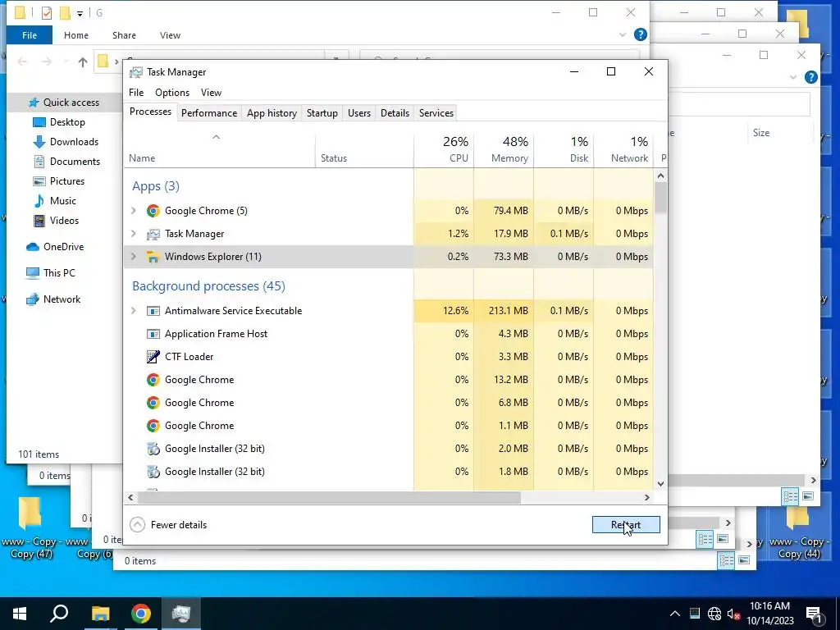Show hidden system tray icons

coord(675,614)
